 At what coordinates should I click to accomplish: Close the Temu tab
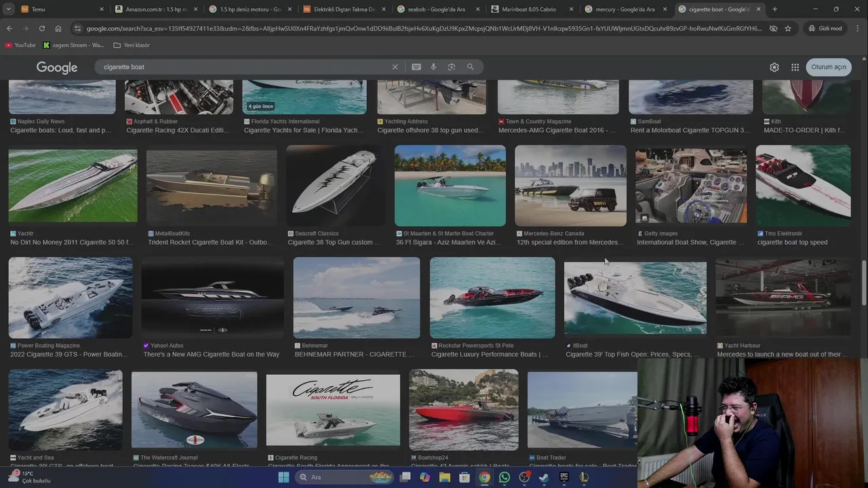[x=102, y=9]
